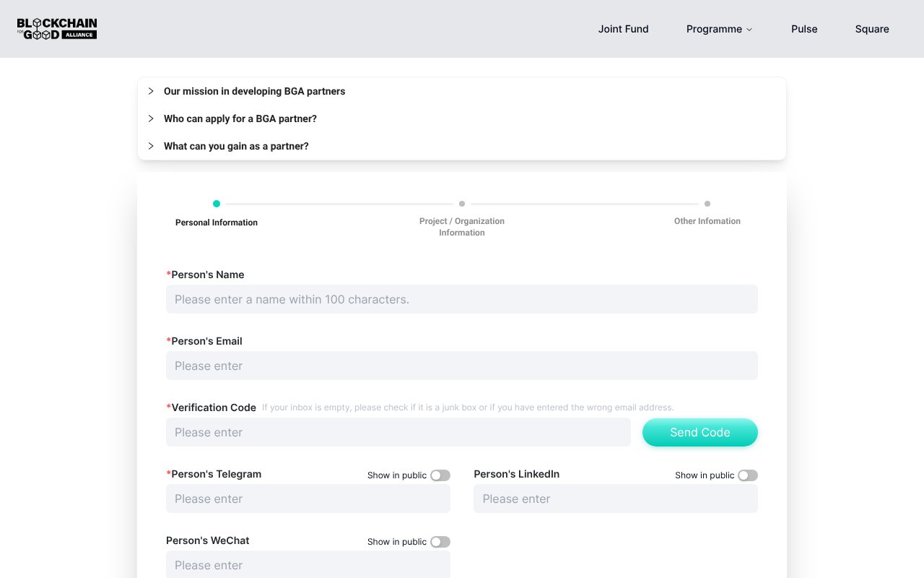Screen dimensions: 924x578
Task: Click the progress line between step one and two
Action: [x=339, y=204]
